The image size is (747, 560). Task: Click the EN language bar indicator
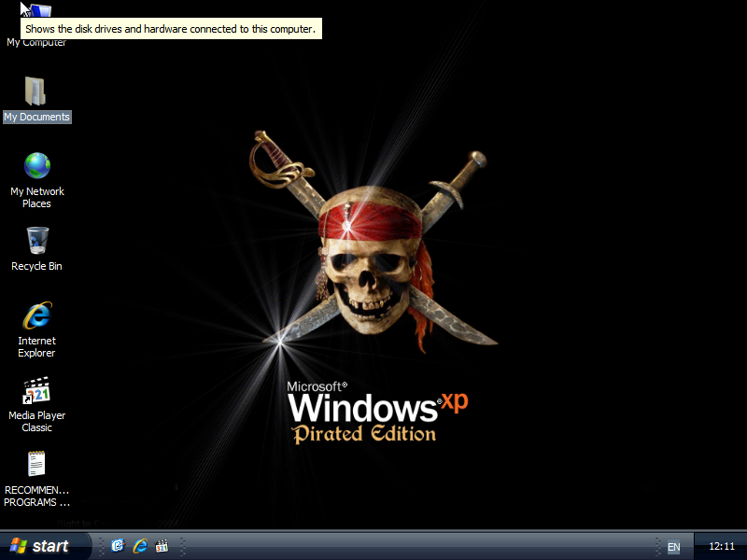pyautogui.click(x=673, y=547)
